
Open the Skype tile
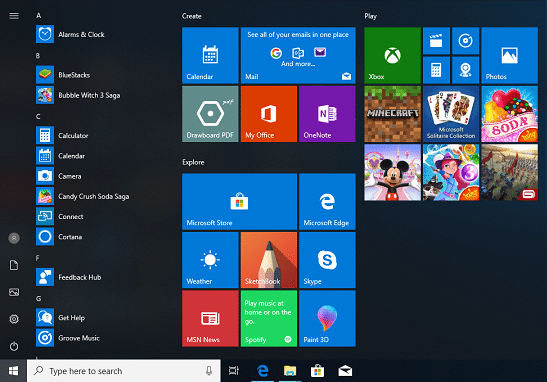click(327, 260)
